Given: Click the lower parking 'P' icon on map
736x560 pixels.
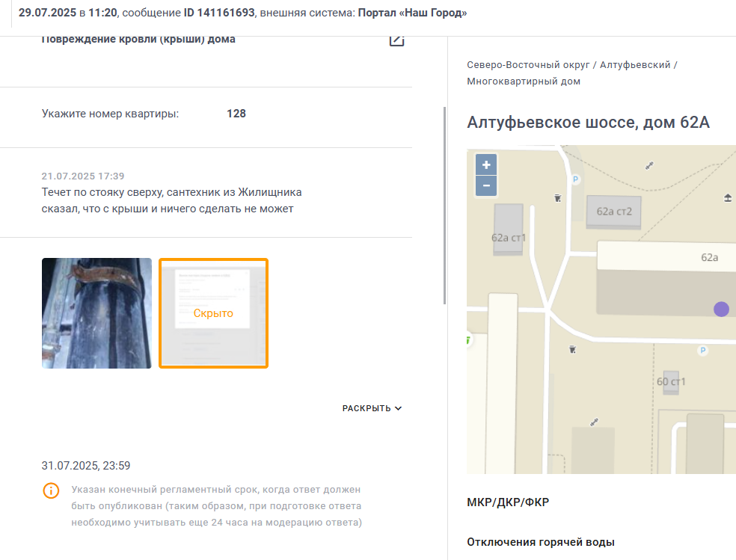Looking at the screenshot, I should pyautogui.click(x=702, y=351).
